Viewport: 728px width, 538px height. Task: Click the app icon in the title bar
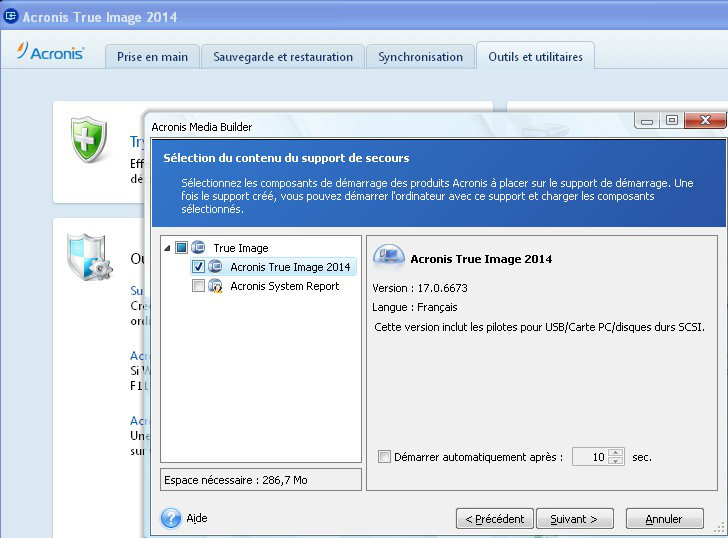[x=10, y=16]
